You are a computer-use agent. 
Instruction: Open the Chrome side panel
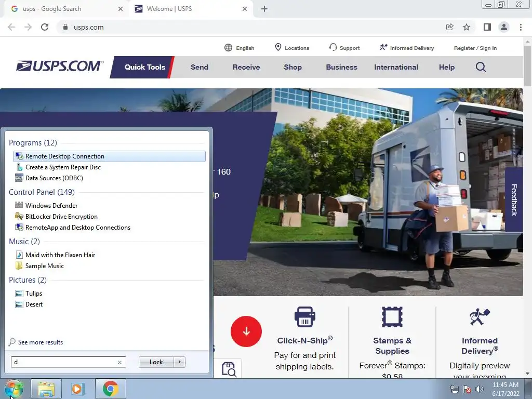(487, 27)
